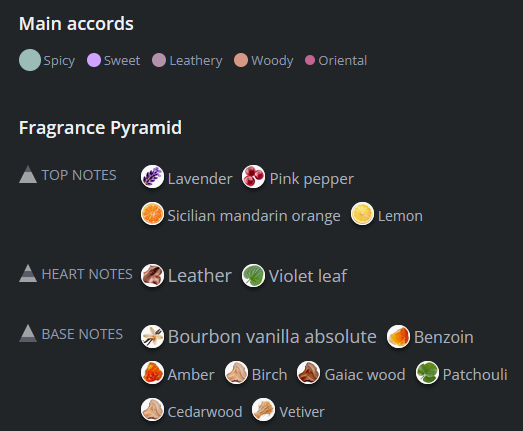Viewport: 523px width, 431px height.
Task: Click the Pink pepper berries icon
Action: click(x=253, y=176)
